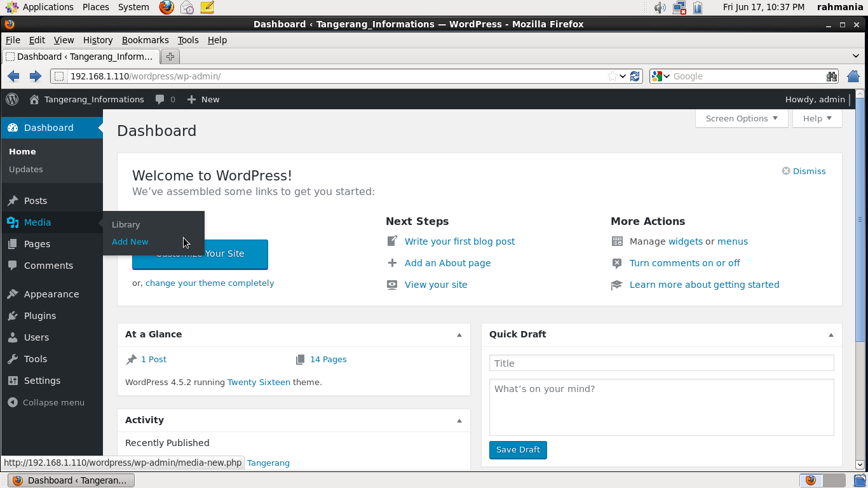Click the Settings icon in sidebar
The height and width of the screenshot is (488, 868).
point(13,381)
